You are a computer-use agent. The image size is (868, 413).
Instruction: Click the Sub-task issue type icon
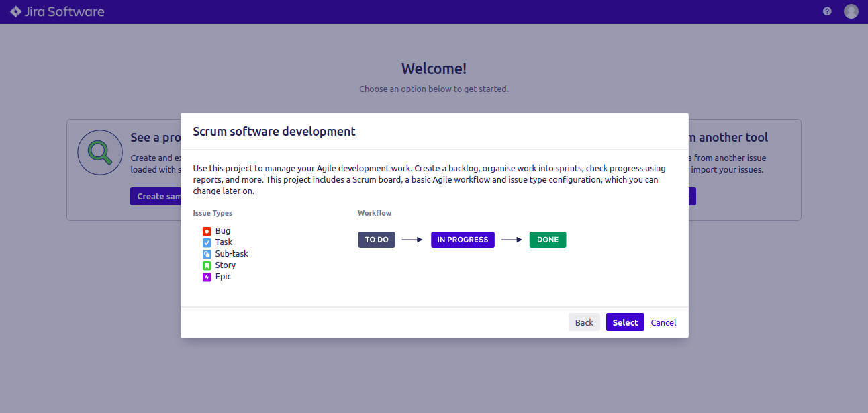tap(207, 254)
